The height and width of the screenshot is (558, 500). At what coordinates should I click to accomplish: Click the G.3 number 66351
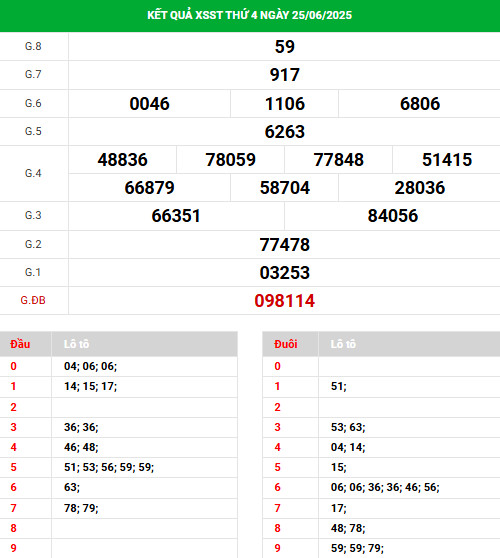[176, 216]
